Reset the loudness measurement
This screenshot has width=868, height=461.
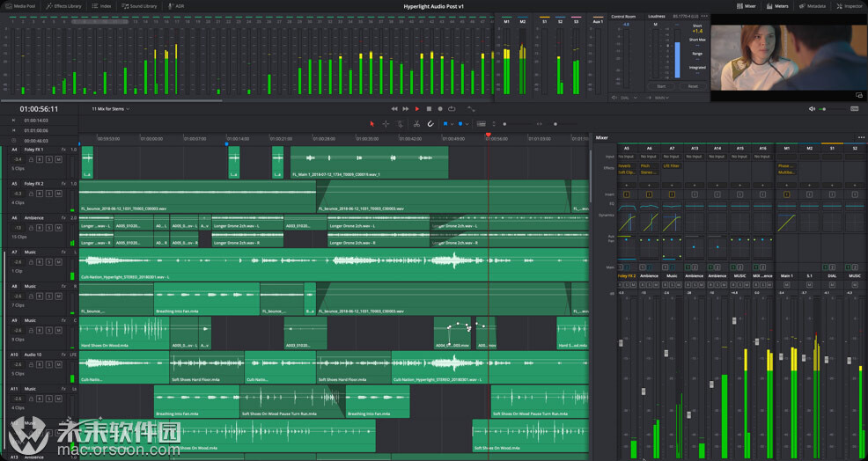(x=693, y=86)
